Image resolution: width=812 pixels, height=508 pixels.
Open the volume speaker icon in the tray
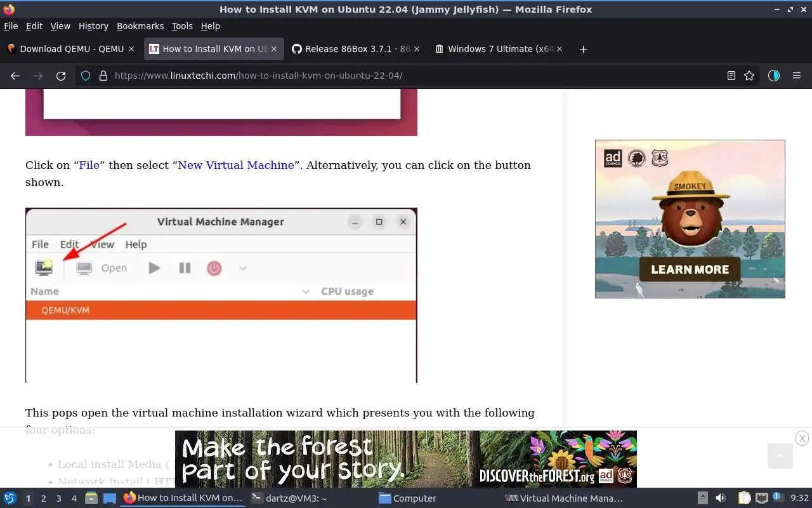pos(721,498)
